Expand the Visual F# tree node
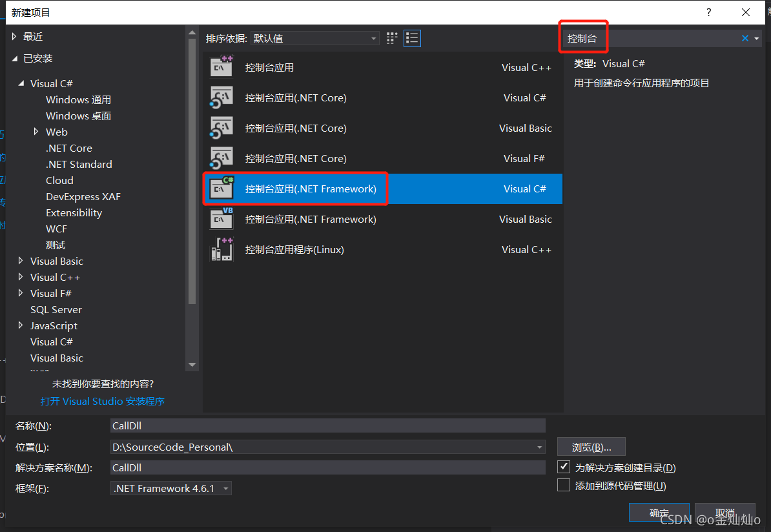Image resolution: width=771 pixels, height=532 pixels. click(20, 293)
